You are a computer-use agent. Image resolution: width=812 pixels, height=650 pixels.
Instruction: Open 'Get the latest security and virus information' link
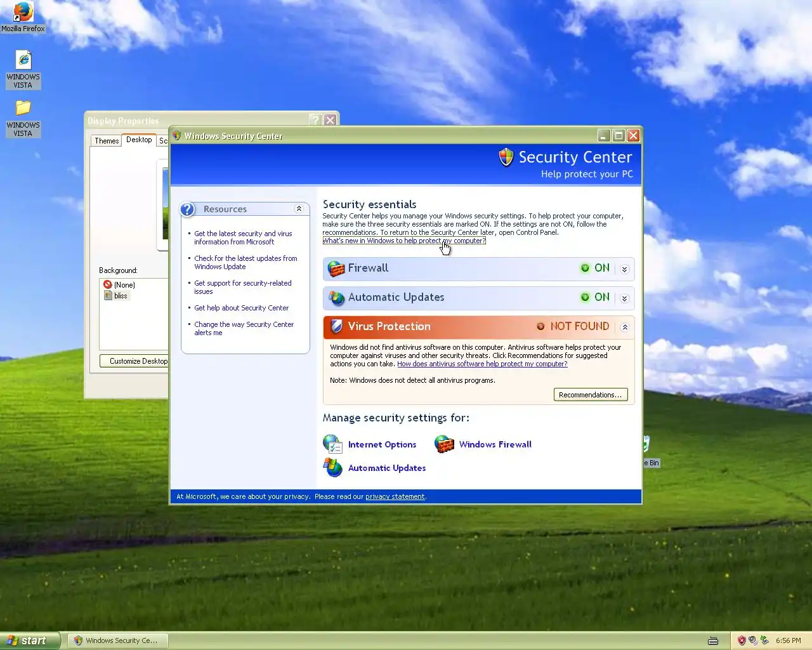click(x=243, y=237)
